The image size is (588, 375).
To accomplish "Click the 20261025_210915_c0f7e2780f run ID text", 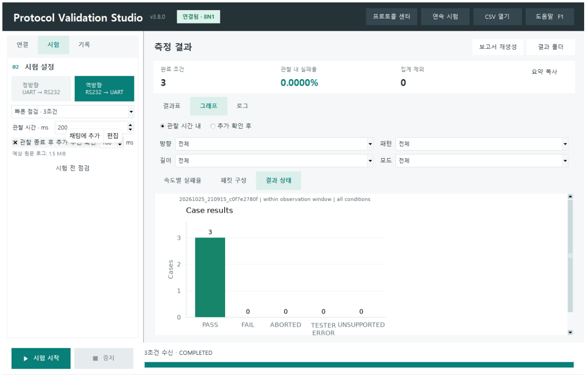I will (218, 199).
